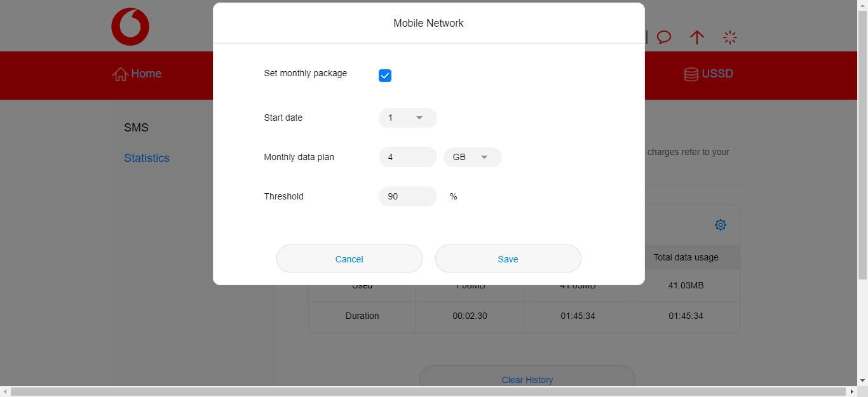Click the USSD database icon
This screenshot has width=868, height=397.
[x=691, y=74]
